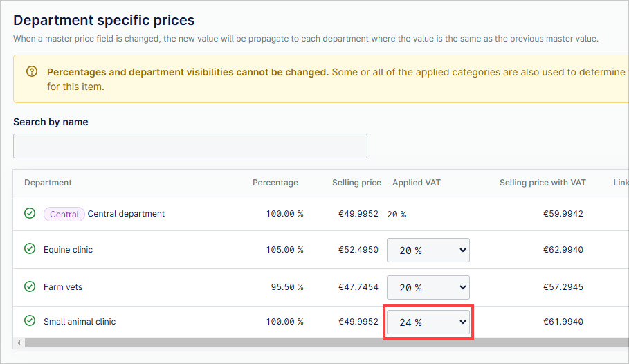Click the Central department €49.9952 selling price
Image resolution: width=629 pixels, height=364 pixels.
click(358, 214)
